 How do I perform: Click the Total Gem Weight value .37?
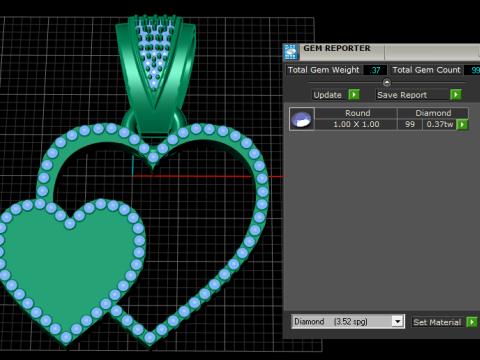pos(375,70)
